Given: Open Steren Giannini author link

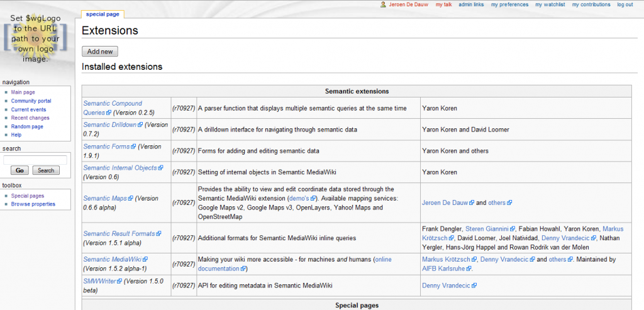Looking at the screenshot, I should (491, 228).
